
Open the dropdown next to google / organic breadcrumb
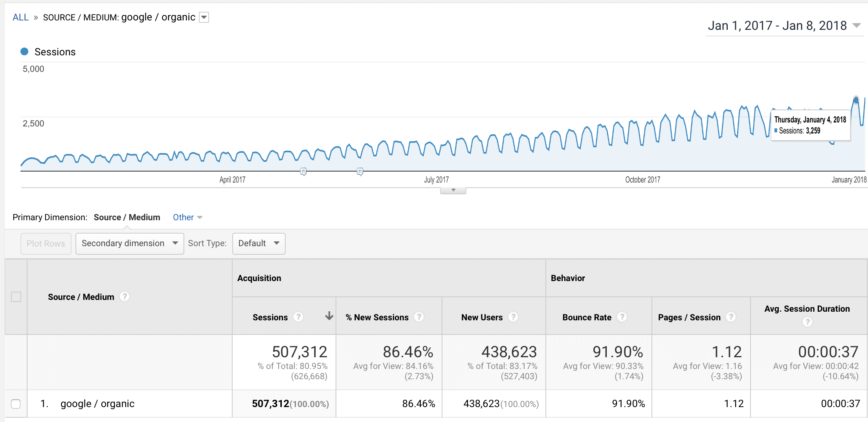204,17
